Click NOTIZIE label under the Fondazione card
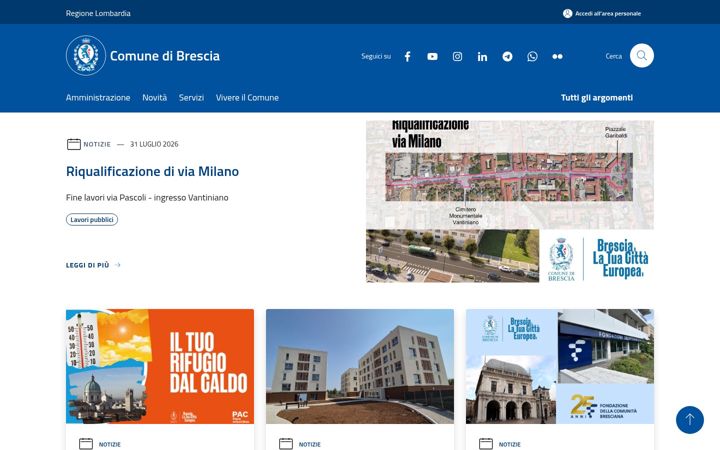This screenshot has height=450, width=720. 510,444
